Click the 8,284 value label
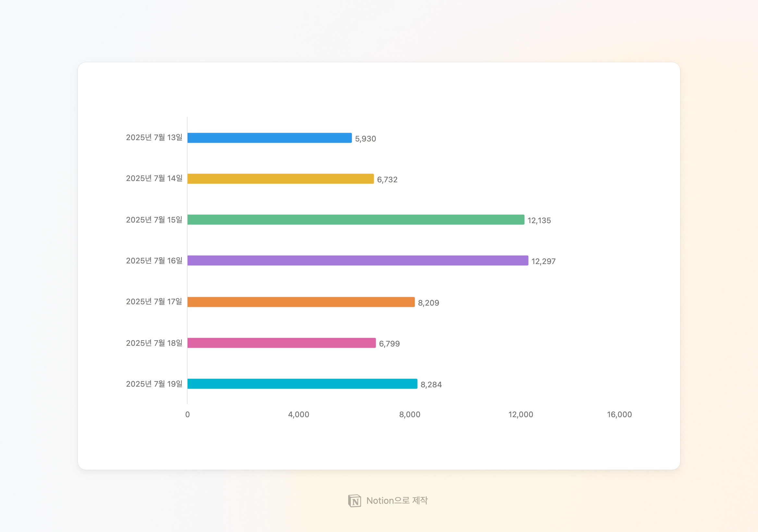This screenshot has width=758, height=532. point(431,385)
